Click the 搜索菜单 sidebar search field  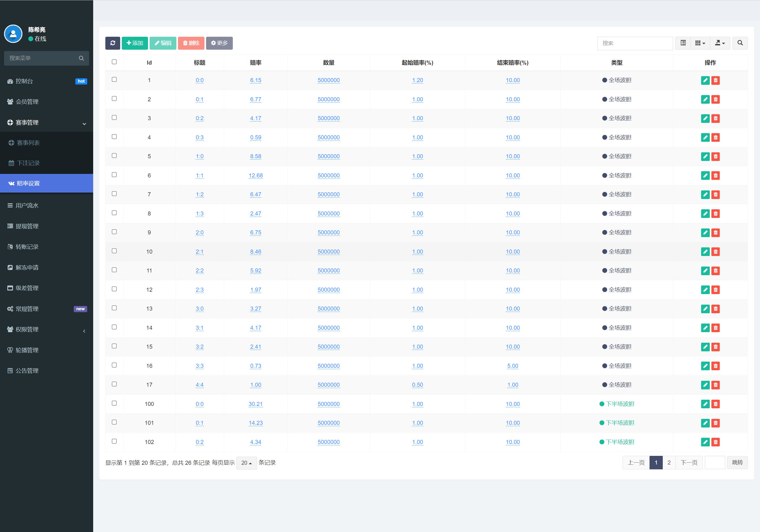click(41, 58)
